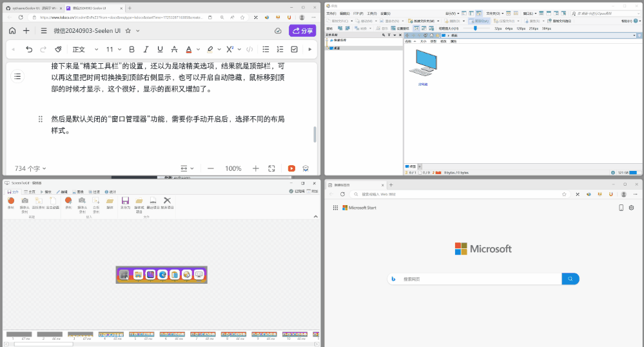Image resolution: width=644 pixels, height=347 pixels.
Task: Open the 正文 paragraph style dropdown
Action: click(85, 49)
